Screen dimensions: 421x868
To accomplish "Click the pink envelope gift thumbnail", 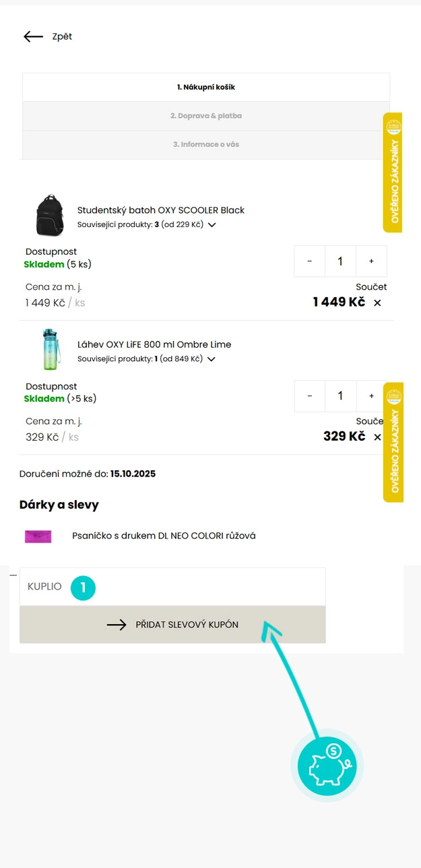I will [38, 536].
